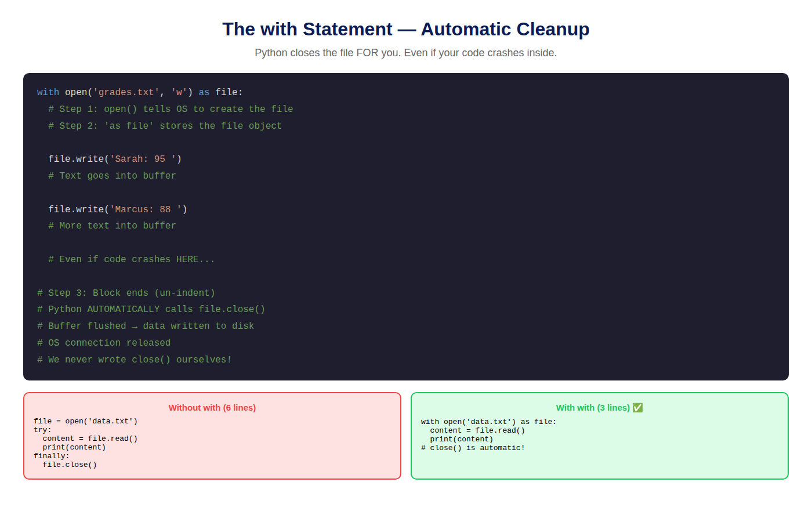Click the file.write('Sarah: 95 ') line
Screen dimensions: 812x522
tap(115, 159)
